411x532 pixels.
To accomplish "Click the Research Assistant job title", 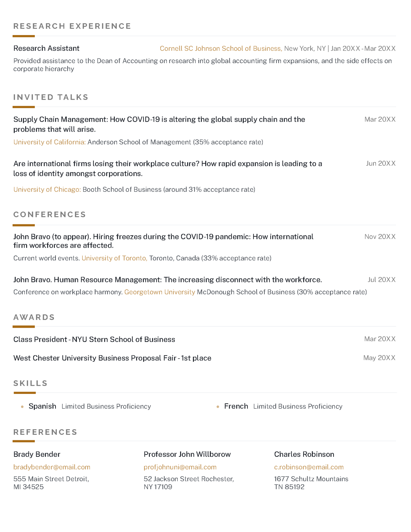I will (47, 48).
